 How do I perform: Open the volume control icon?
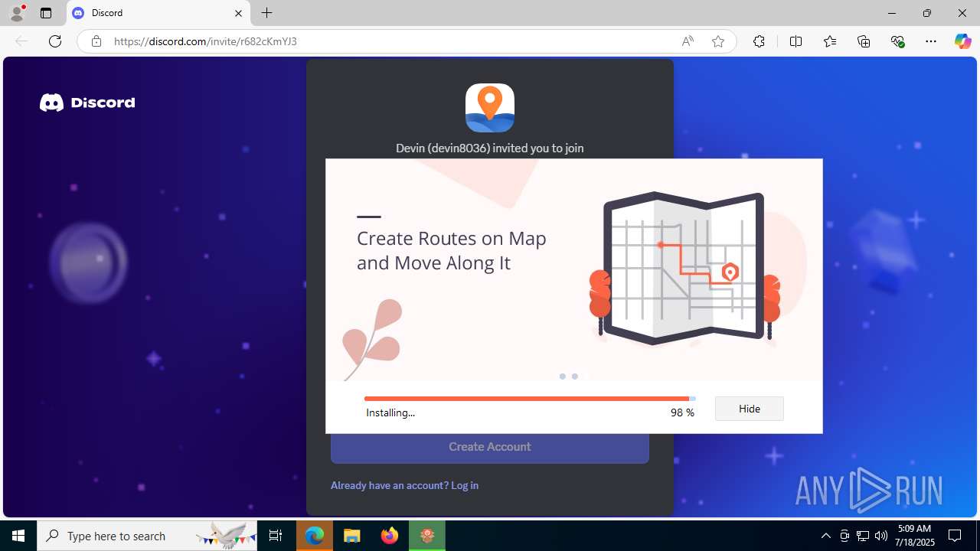pos(881,536)
